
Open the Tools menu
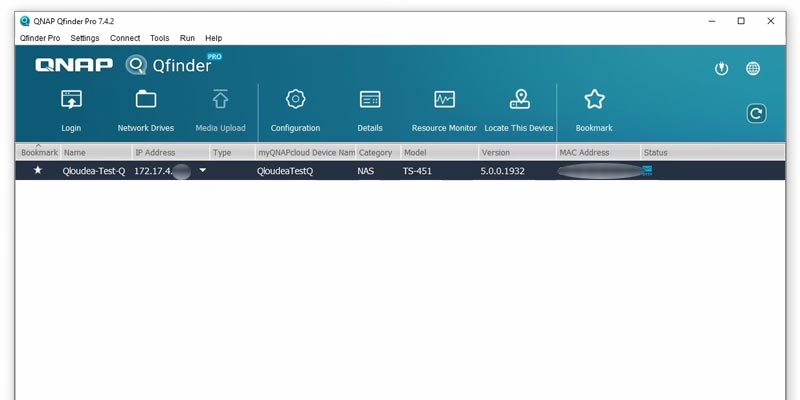pyautogui.click(x=159, y=38)
